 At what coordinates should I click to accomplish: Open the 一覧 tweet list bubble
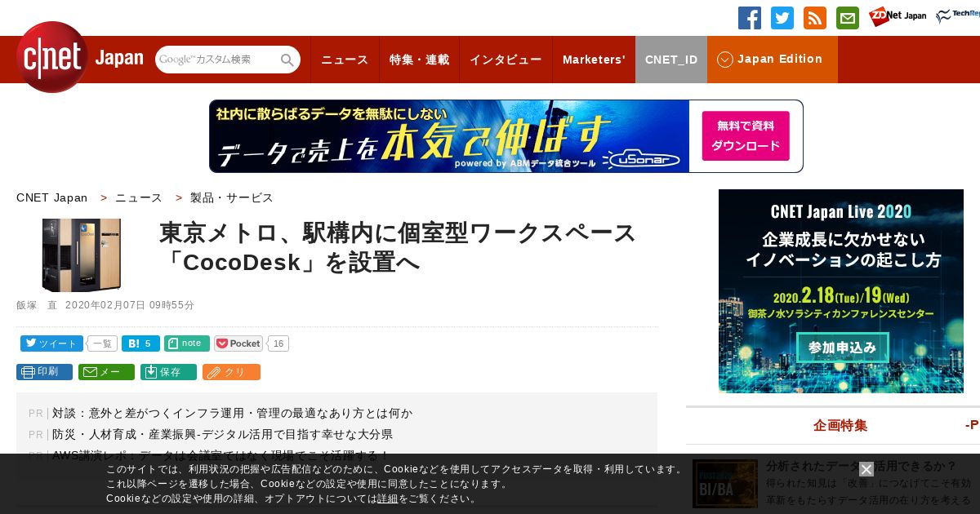102,343
